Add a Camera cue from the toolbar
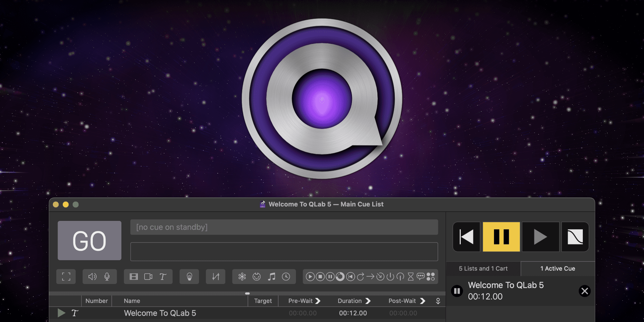Viewport: 644px width, 322px height. coord(148,277)
